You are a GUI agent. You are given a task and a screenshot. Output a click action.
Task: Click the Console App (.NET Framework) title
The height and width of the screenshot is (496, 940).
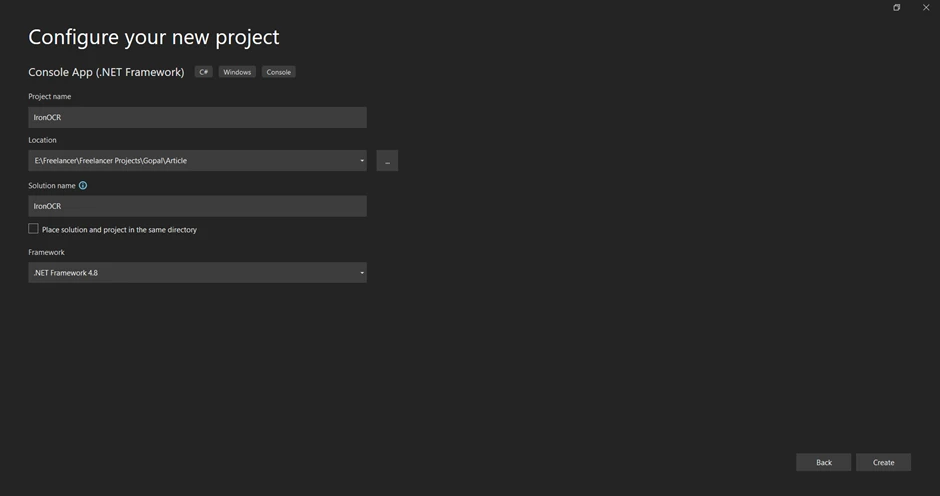point(106,72)
